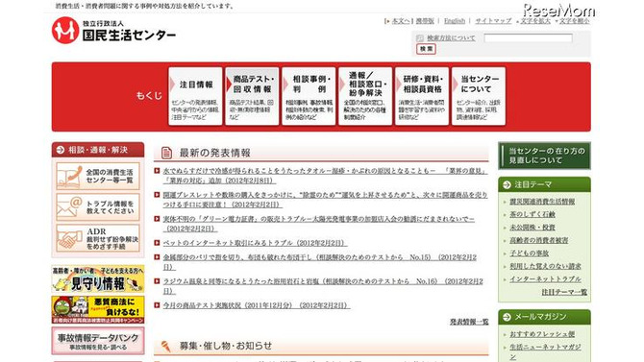Jump to 本文へ link
This screenshot has height=362, width=644.
pos(401,21)
